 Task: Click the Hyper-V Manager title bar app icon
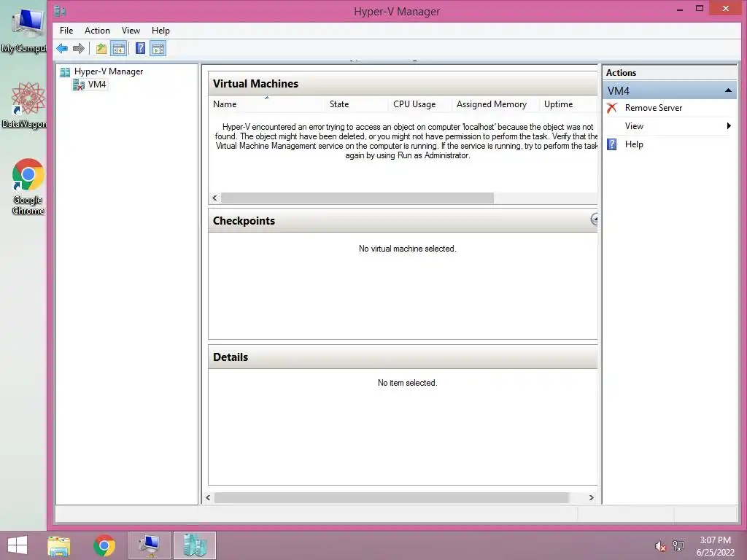pos(60,10)
